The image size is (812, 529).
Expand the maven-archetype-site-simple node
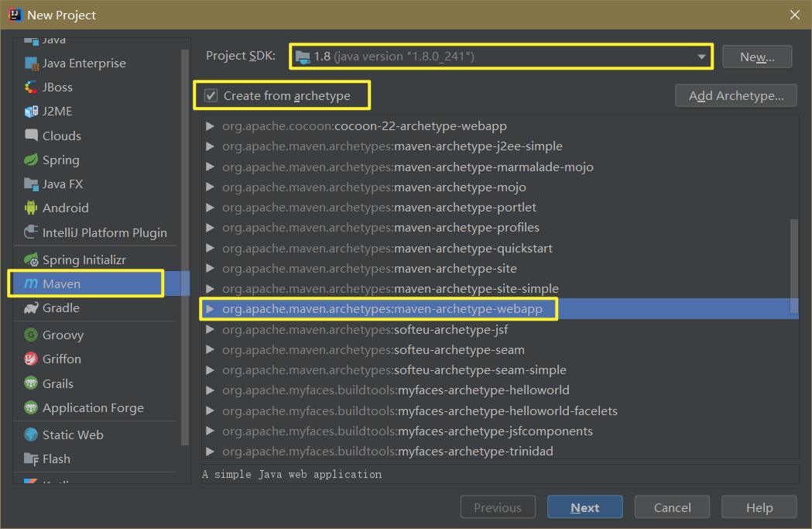(x=210, y=289)
